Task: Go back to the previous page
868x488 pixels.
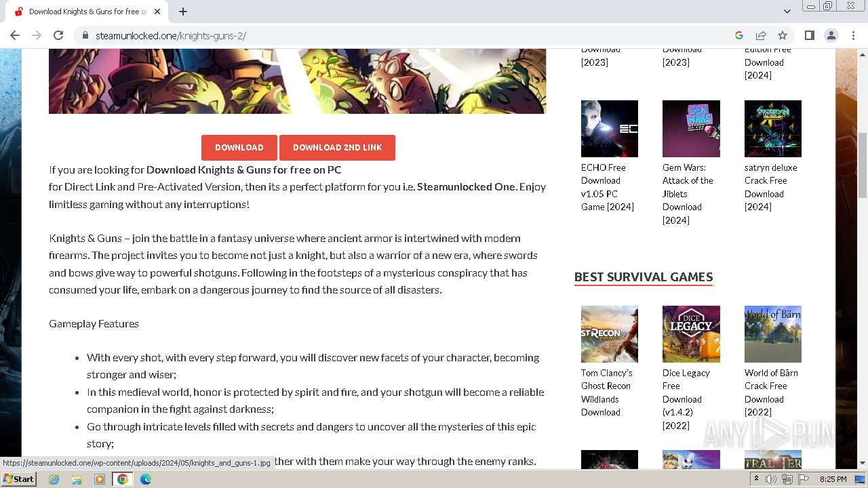Action: pos(15,35)
